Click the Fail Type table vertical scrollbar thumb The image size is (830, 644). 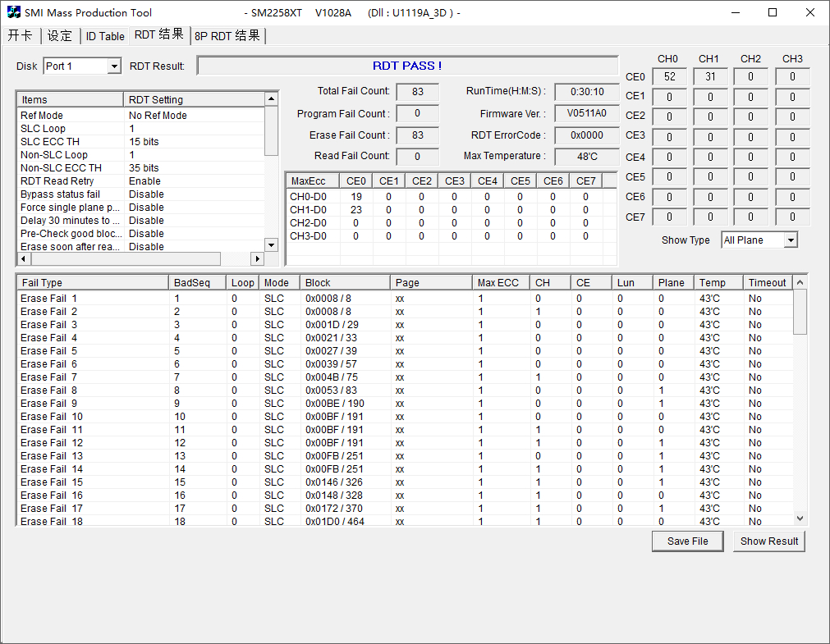[800, 312]
